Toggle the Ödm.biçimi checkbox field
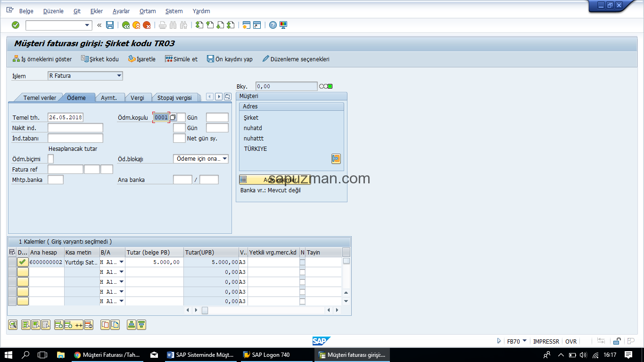 click(x=51, y=159)
